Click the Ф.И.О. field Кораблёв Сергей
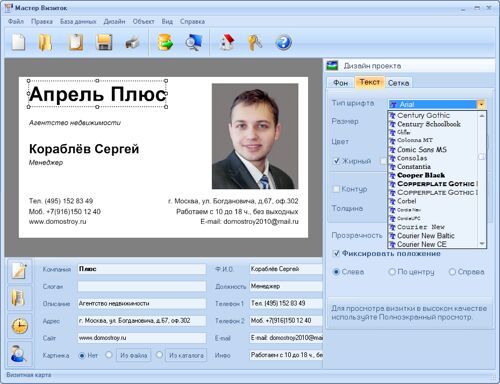Viewport: 500px width, 384px height. coord(286,269)
